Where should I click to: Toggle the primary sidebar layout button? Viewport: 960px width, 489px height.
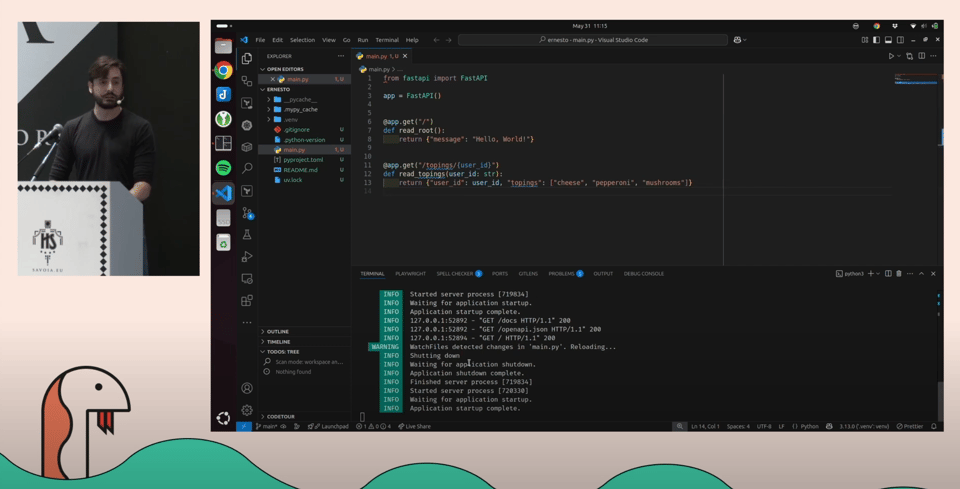[876, 40]
